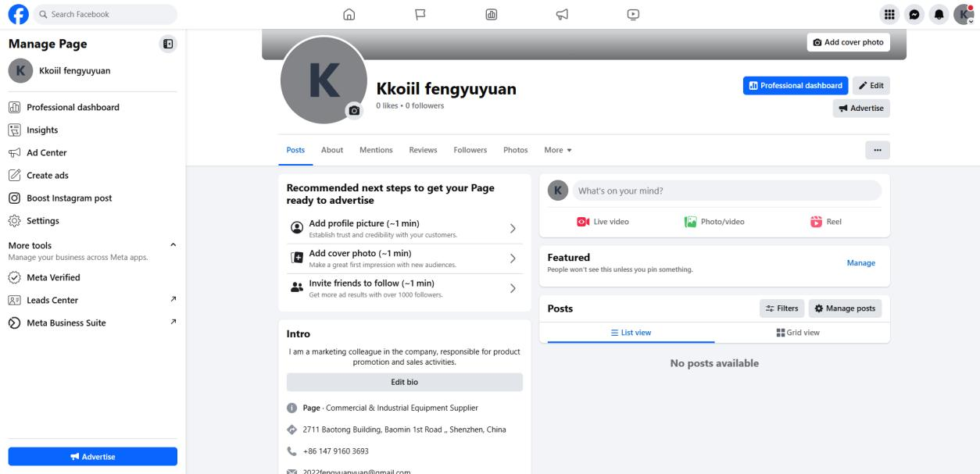This screenshot has height=474, width=980.
Task: Open the Pages flag icon in top bar
Action: tap(420, 14)
